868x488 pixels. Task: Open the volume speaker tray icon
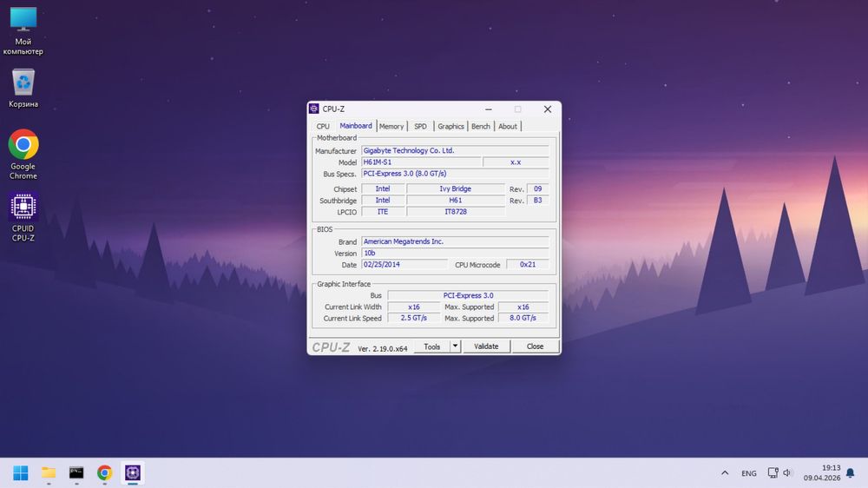coord(786,472)
